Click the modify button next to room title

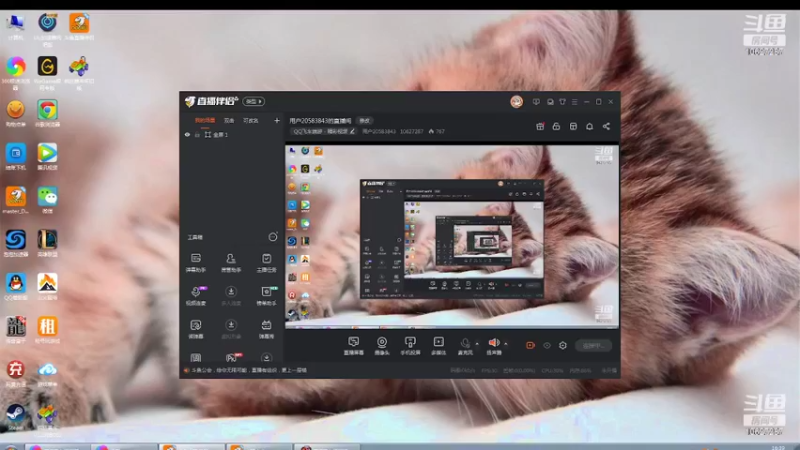click(x=364, y=121)
